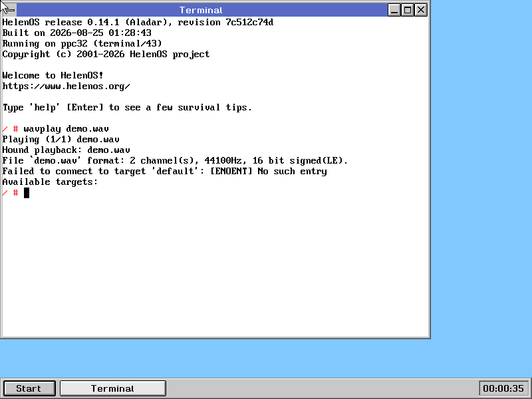
Task: Click the 'Hound playback: demo.wav' line
Action: point(66,150)
